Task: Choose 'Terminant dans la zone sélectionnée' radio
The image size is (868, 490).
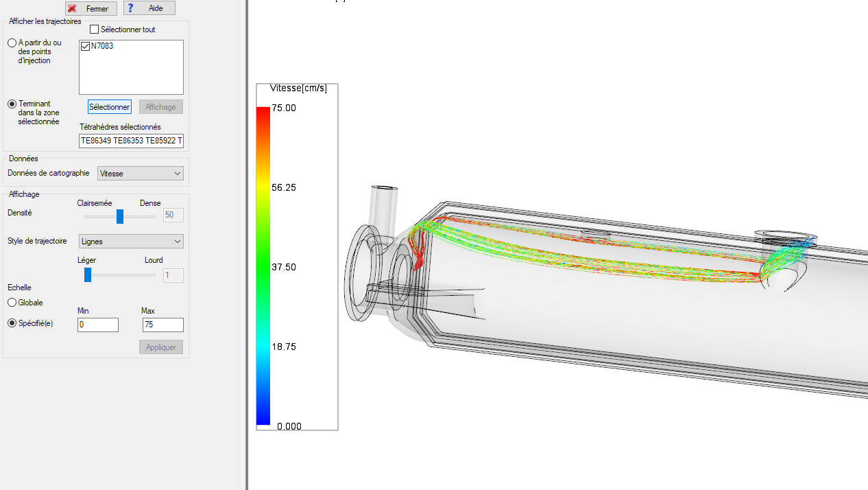Action: pyautogui.click(x=12, y=104)
